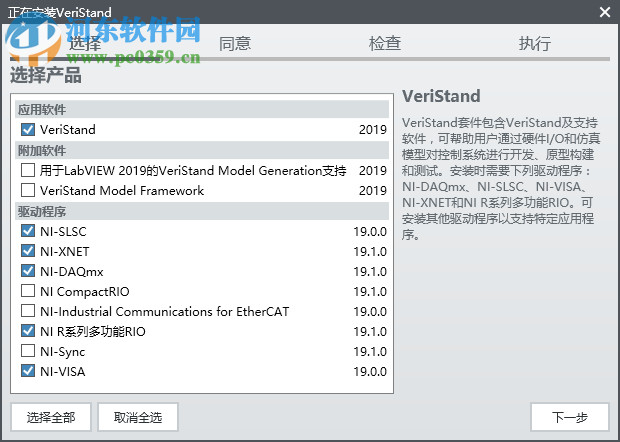This screenshot has width=620, height=442.
Task: Select the 应用软件 section header
Action: (202, 110)
